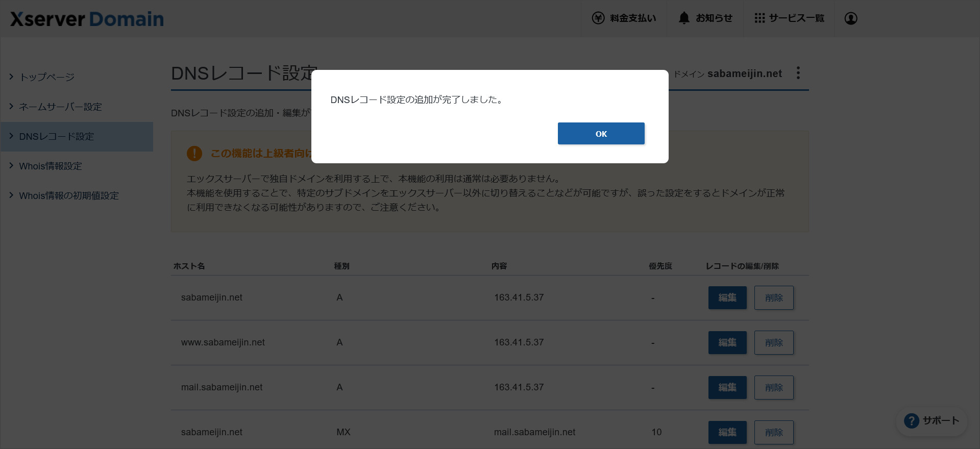980x449 pixels.
Task: Delete the sabameijin.net MX record
Action: click(773, 432)
